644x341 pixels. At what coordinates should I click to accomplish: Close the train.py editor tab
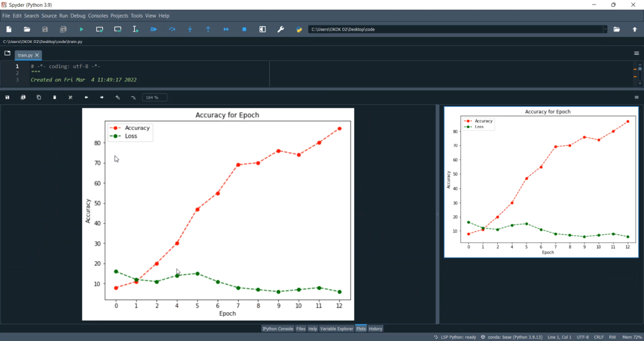point(37,55)
